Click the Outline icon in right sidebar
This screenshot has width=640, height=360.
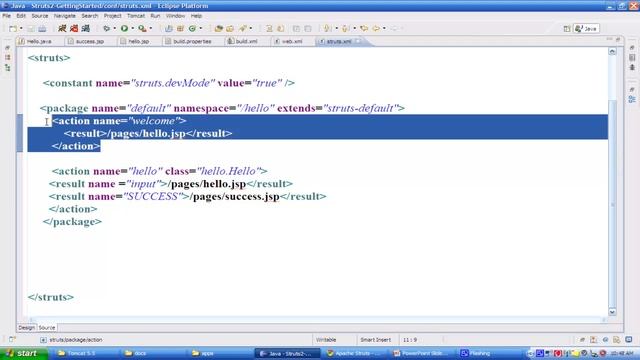coord(632,99)
